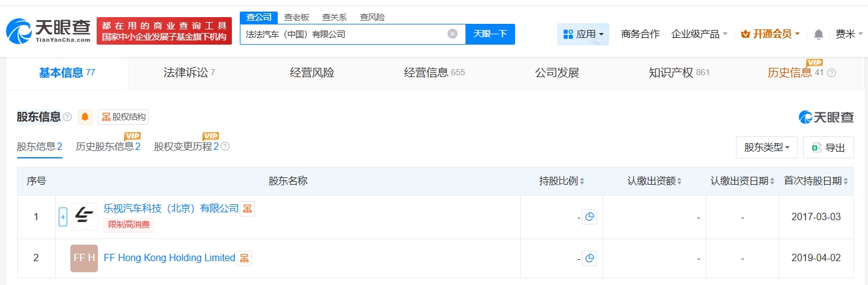This screenshot has width=868, height=285.
Task: Open the 乐视汽车科技（北京）有限公司 link
Action: [171, 209]
